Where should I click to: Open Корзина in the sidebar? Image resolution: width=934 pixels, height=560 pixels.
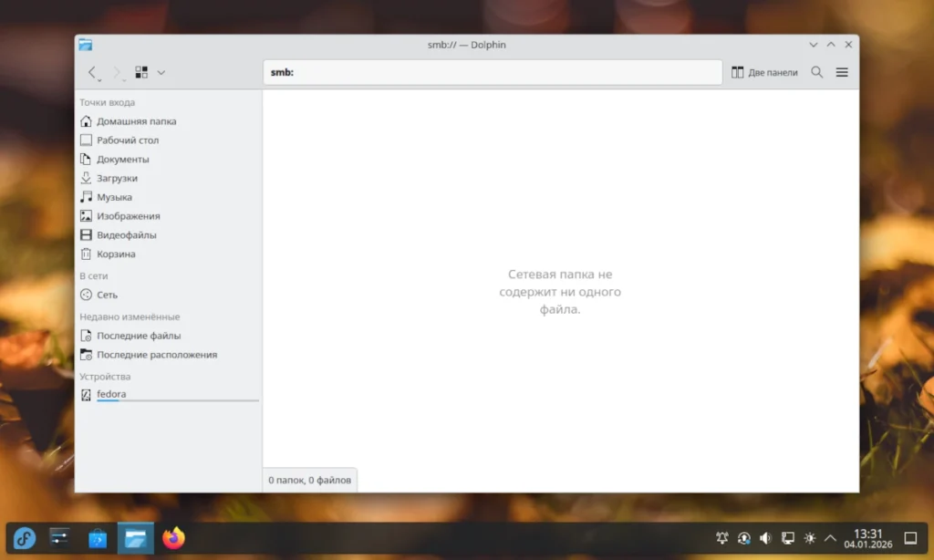(169, 254)
